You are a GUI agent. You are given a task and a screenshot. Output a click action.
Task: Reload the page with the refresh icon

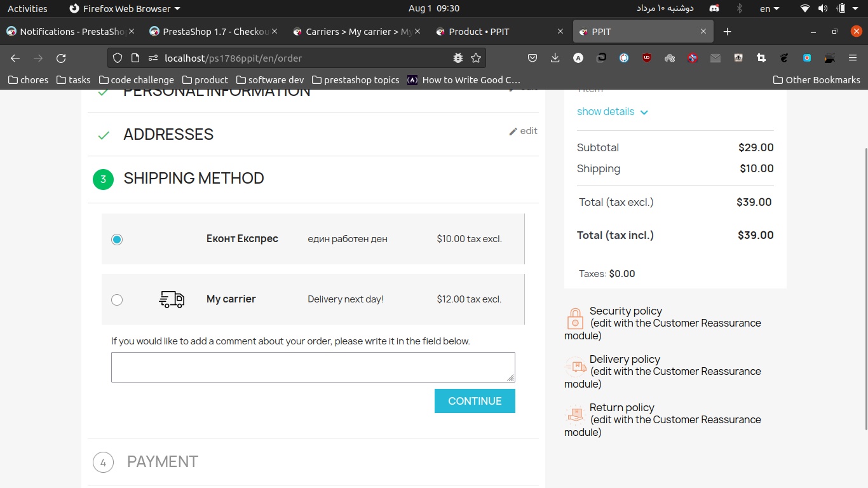(61, 58)
